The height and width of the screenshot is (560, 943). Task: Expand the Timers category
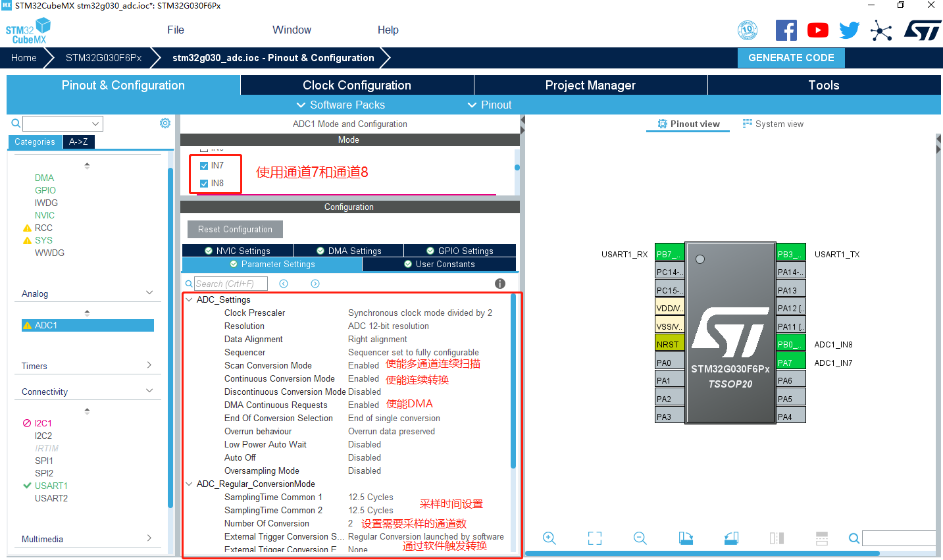(x=149, y=365)
